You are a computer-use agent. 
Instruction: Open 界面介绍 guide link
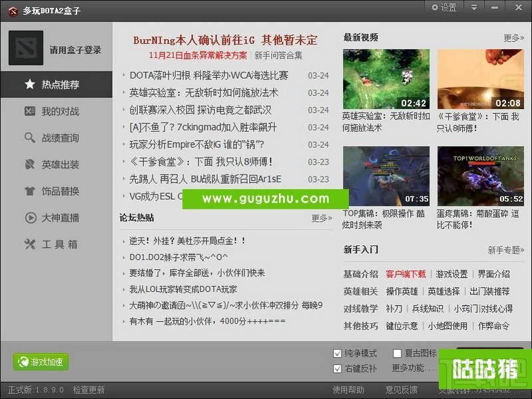click(x=493, y=274)
